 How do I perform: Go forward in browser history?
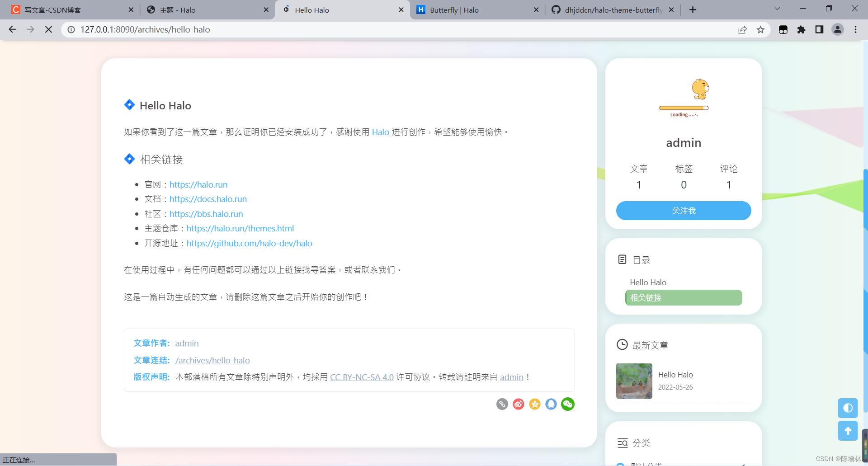coord(30,29)
